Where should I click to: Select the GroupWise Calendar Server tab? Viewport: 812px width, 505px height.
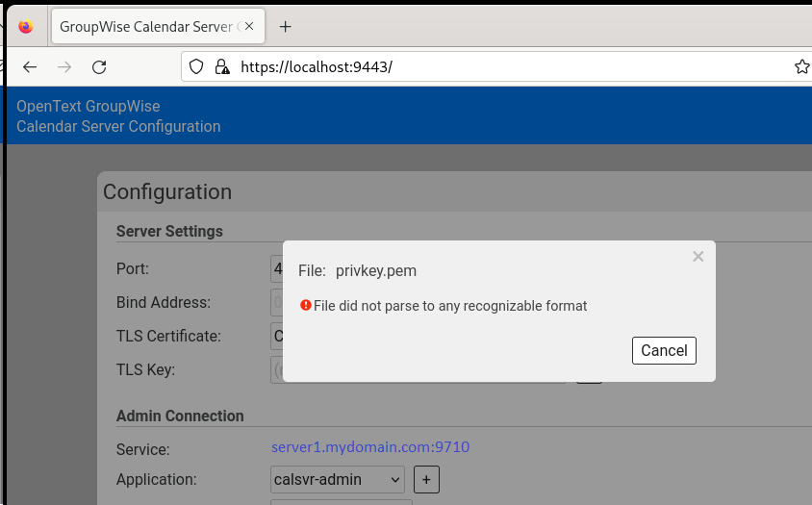coord(159,26)
